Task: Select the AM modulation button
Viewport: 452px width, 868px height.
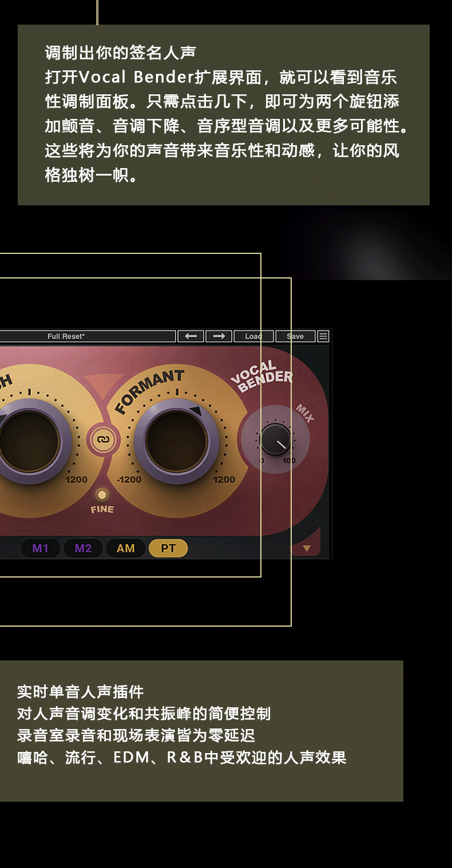Action: pyautogui.click(x=126, y=548)
